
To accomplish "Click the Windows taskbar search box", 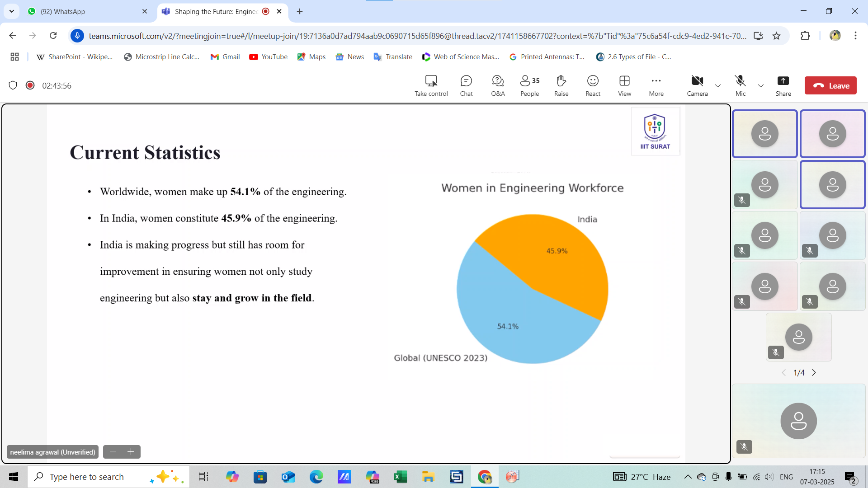I will coord(108,477).
